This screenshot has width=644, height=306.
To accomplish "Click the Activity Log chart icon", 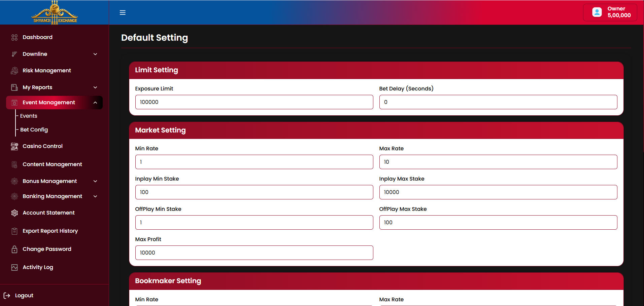I will (x=14, y=267).
